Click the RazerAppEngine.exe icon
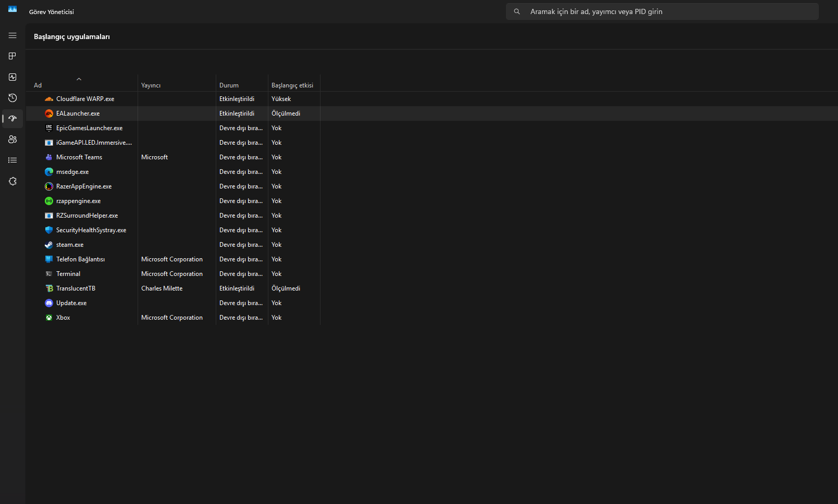Screen dimensions: 838x504 (49, 186)
